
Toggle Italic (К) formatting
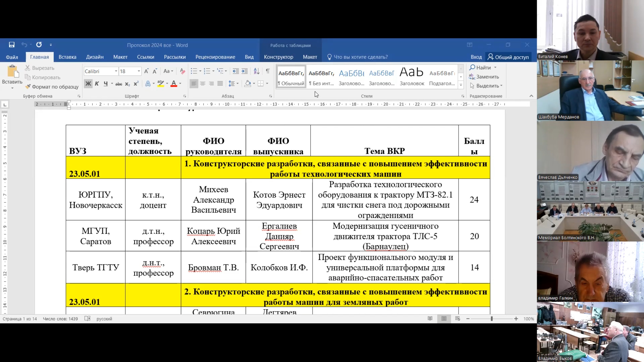pos(97,84)
